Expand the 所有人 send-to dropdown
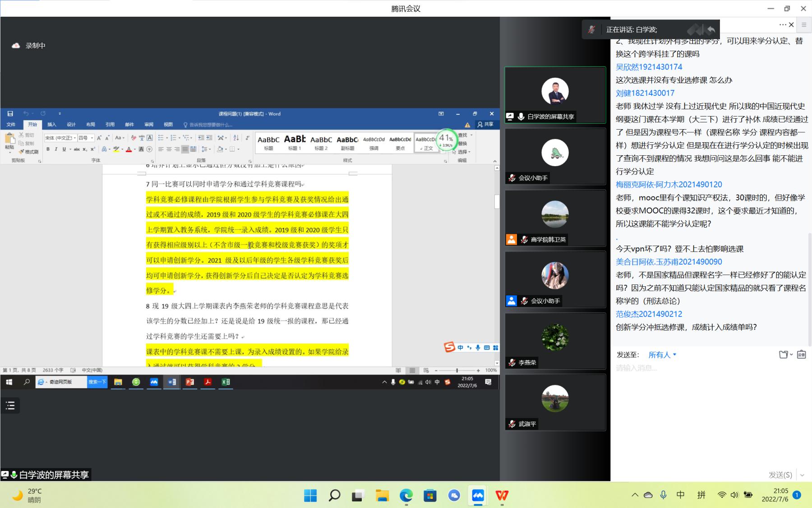 pos(662,355)
